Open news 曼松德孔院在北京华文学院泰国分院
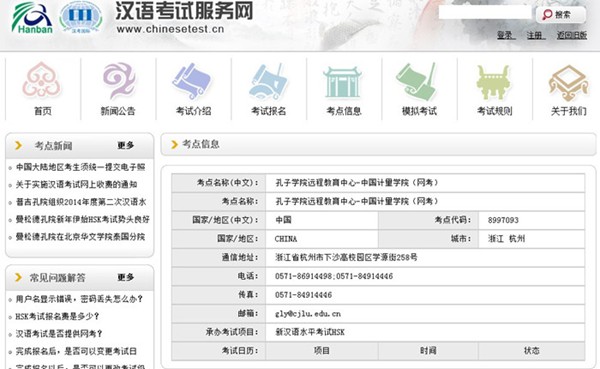This screenshot has height=369, width=600. pyautogui.click(x=80, y=237)
